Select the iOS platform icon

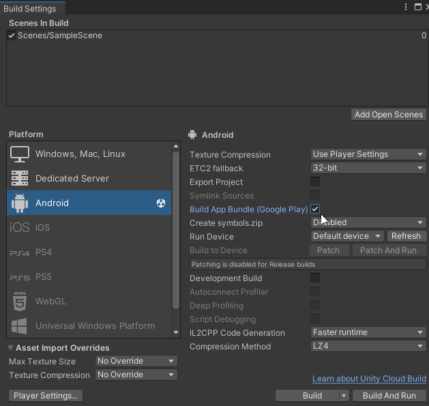click(20, 228)
